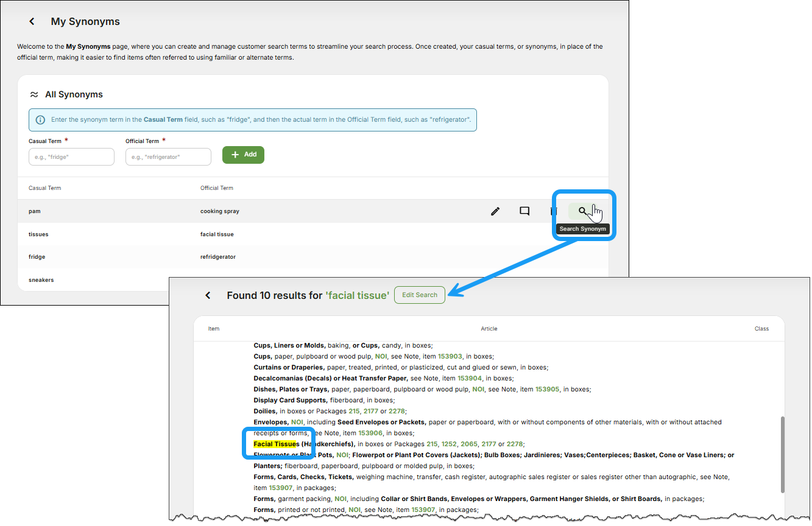Click the Official Term input field
Viewport: 812px width, 526px height.
[168, 156]
